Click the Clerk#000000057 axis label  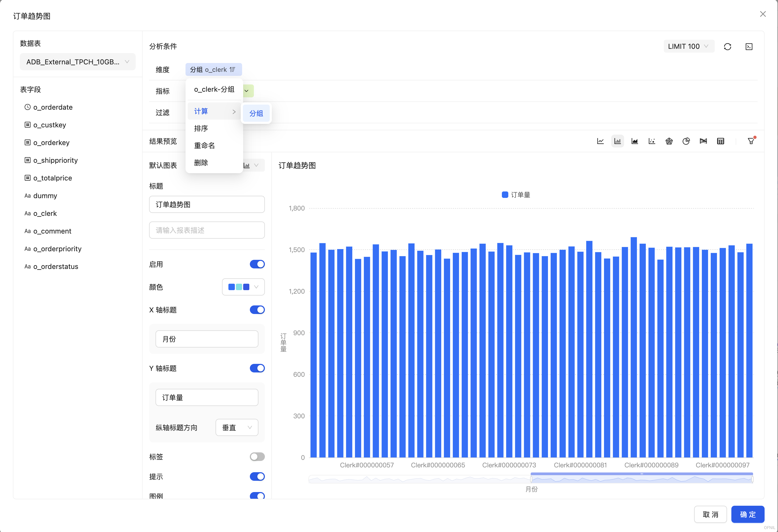pos(367,465)
